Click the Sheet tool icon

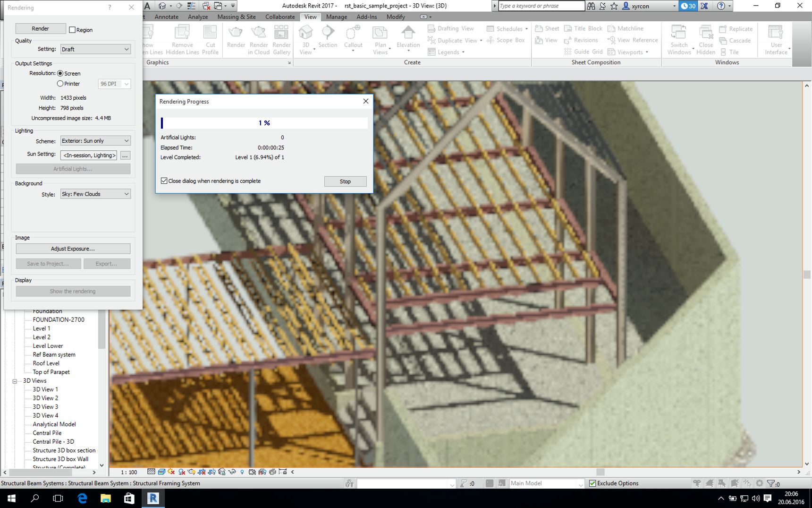[x=547, y=29]
